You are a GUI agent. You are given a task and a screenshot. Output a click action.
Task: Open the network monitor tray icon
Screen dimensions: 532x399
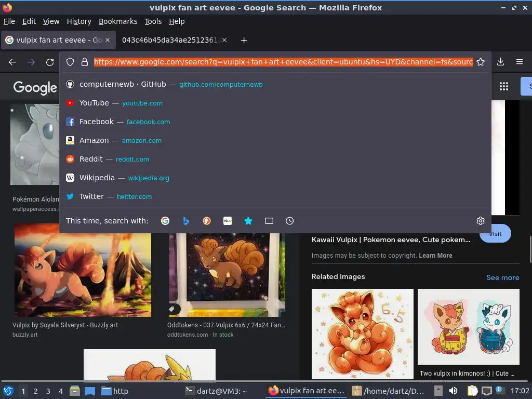(x=487, y=391)
